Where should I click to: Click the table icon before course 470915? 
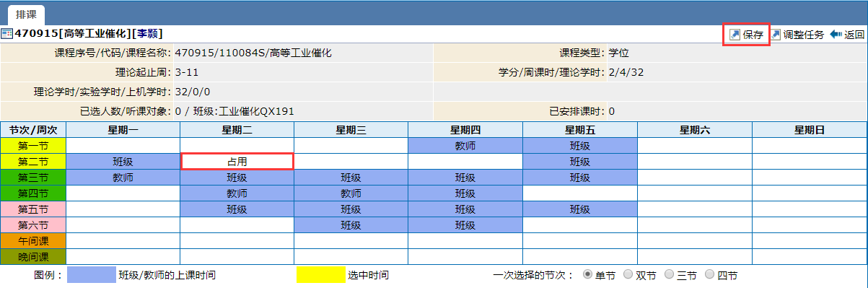tap(6, 33)
